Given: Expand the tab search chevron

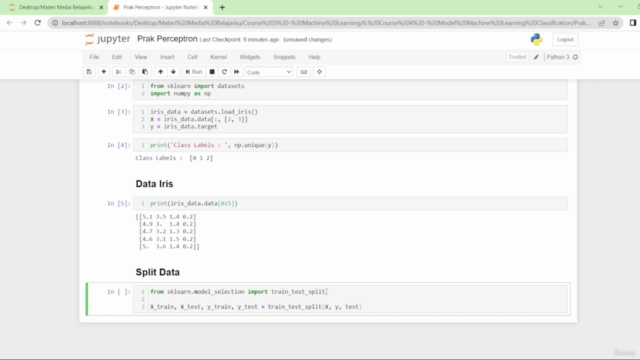Looking at the screenshot, I should (600, 7).
